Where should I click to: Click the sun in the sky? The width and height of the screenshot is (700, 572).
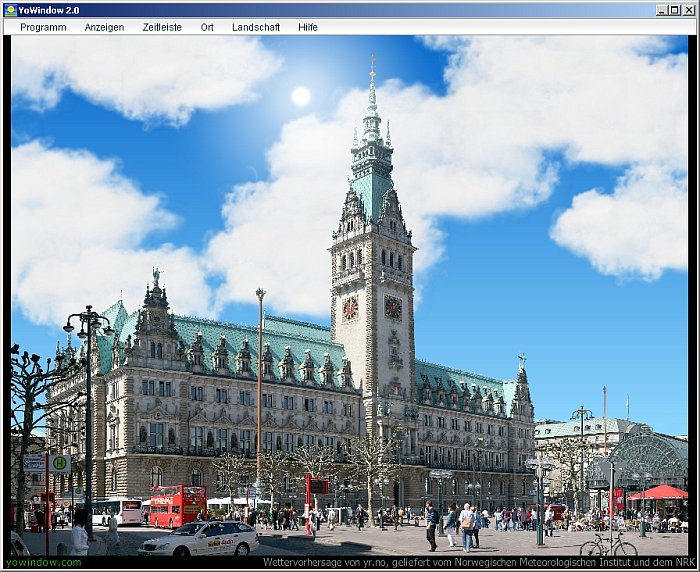pos(301,96)
